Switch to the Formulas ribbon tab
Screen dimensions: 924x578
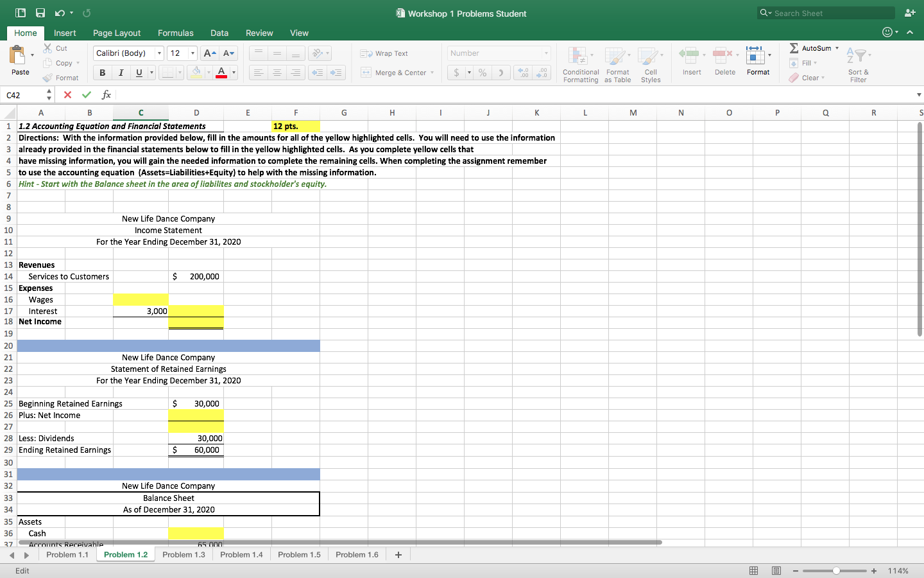pos(175,33)
